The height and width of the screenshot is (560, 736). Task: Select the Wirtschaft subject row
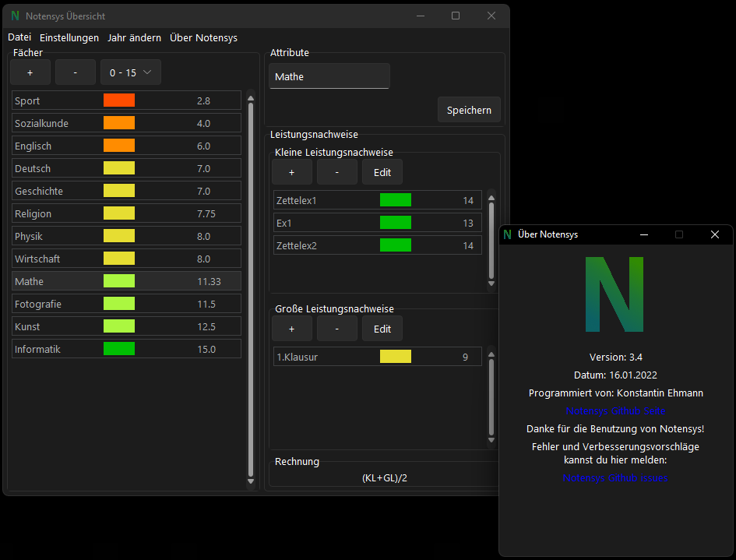coord(126,258)
